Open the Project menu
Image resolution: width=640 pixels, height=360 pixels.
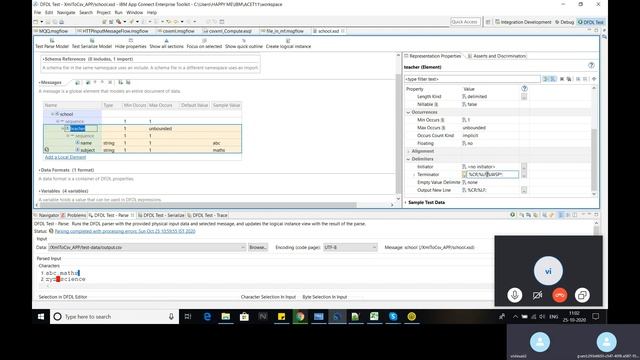[103, 13]
